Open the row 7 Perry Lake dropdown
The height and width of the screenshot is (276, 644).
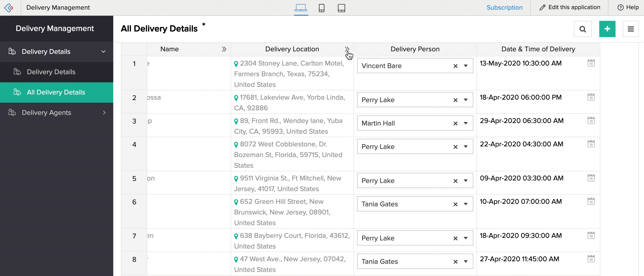(466, 238)
